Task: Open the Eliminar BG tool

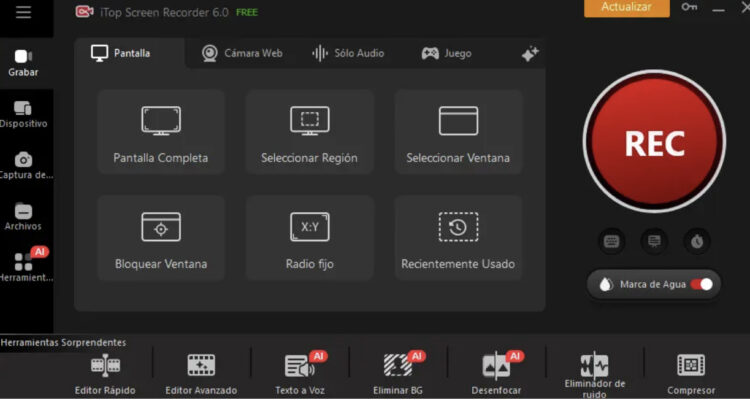Action: 398,374
